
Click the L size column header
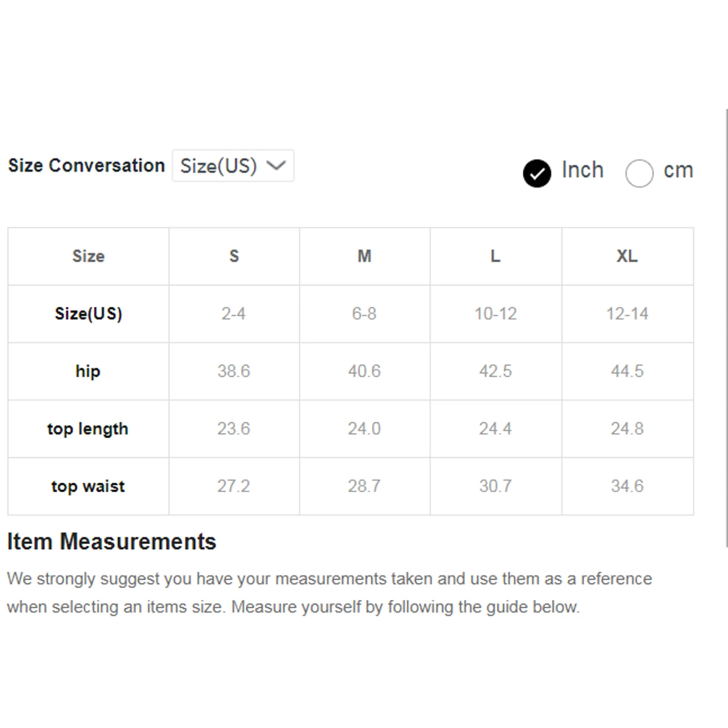[495, 256]
